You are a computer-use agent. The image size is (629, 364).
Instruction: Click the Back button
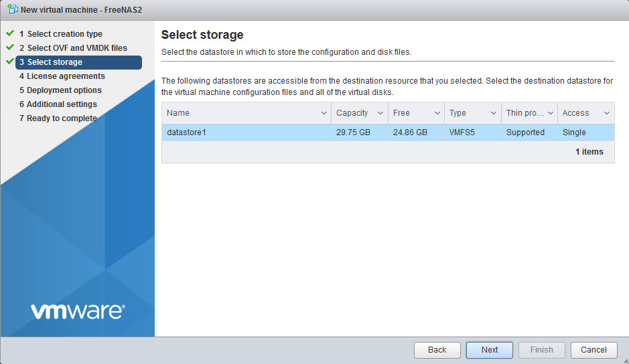tap(437, 350)
